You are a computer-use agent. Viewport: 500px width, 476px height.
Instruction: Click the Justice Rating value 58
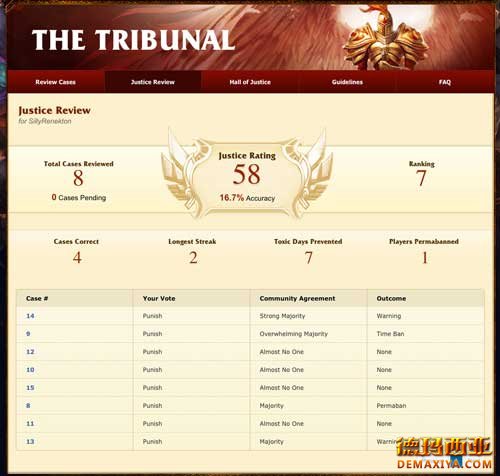pyautogui.click(x=247, y=174)
